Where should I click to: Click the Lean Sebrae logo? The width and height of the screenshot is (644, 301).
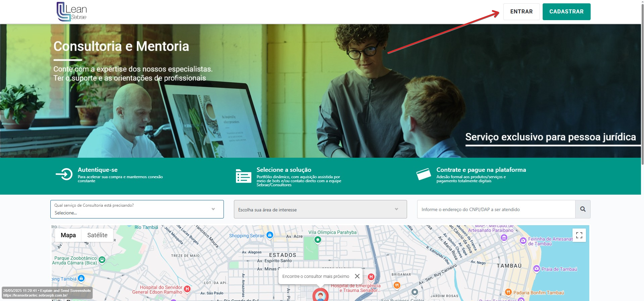point(72,12)
